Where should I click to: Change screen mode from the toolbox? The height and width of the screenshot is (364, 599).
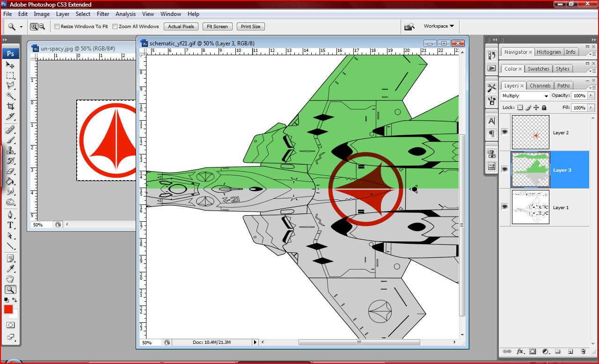pos(10,336)
